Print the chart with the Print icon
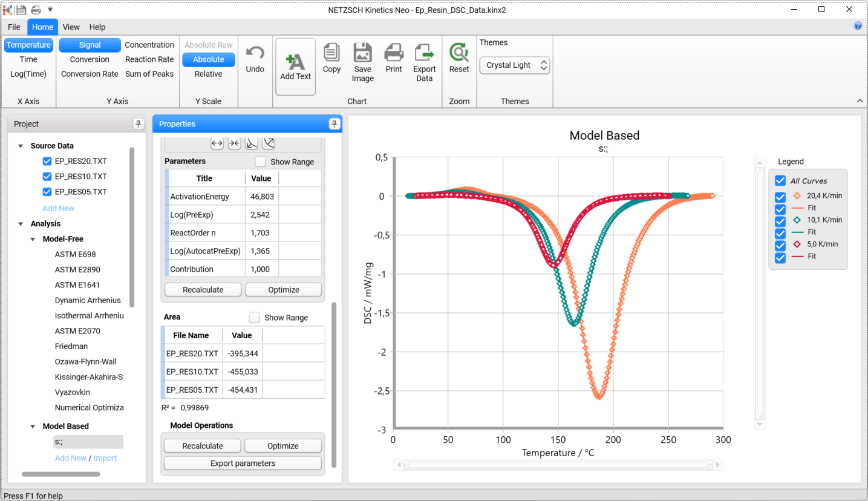 pyautogui.click(x=394, y=54)
